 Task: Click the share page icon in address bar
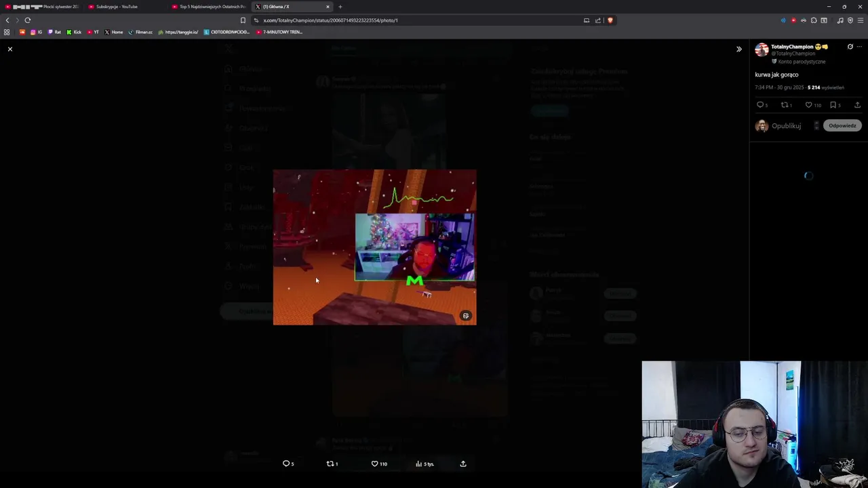tap(598, 20)
